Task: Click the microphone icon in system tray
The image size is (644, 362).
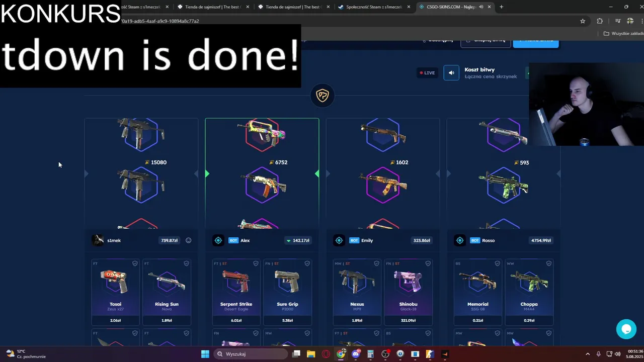Action: 598,354
